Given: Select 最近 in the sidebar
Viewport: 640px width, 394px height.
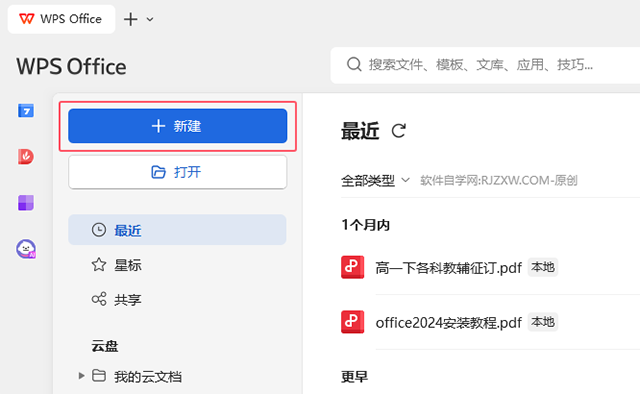Looking at the screenshot, I should [177, 230].
